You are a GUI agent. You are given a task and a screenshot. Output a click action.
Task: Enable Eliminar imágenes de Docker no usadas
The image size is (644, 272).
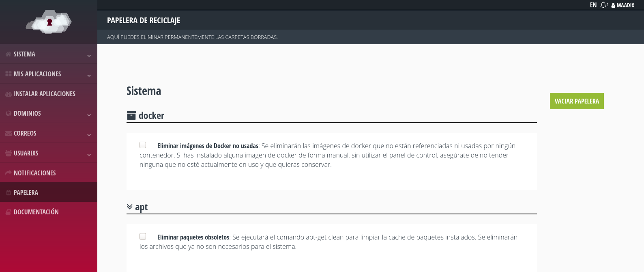tap(143, 145)
